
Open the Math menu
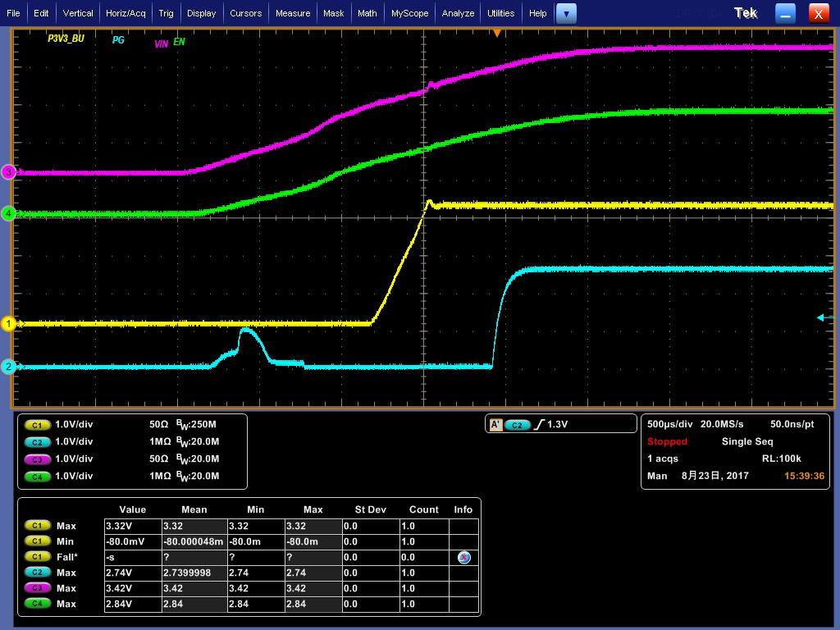click(x=367, y=13)
